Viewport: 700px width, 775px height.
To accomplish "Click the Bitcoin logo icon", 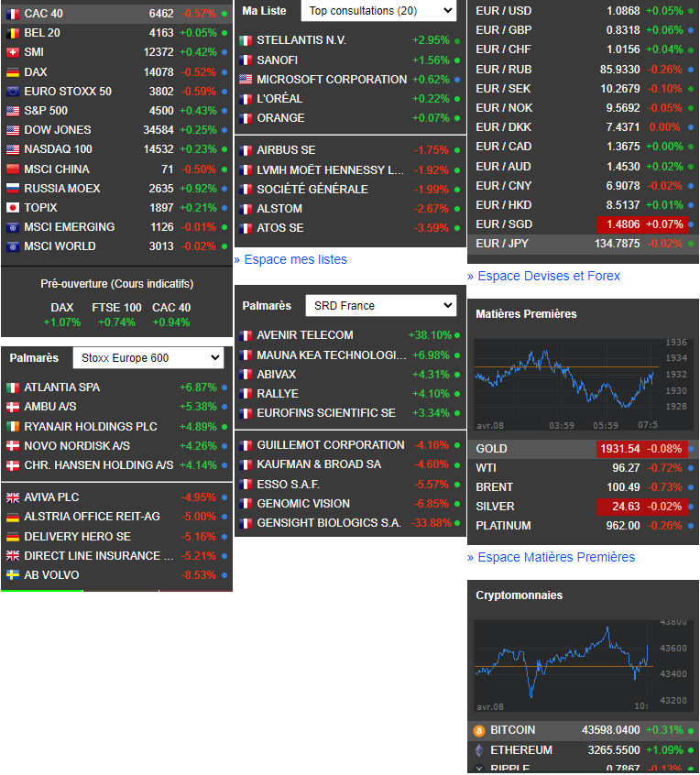I will coord(479,730).
